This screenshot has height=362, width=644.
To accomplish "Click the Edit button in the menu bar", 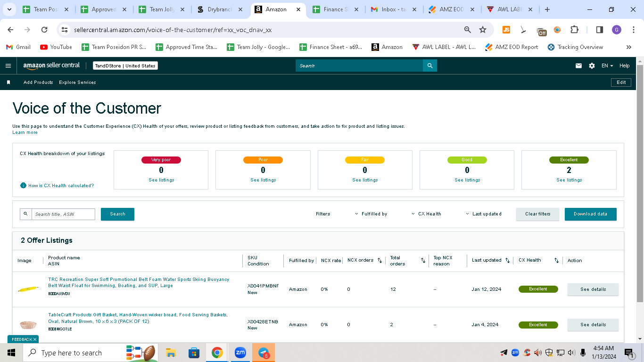I will pos(621,82).
